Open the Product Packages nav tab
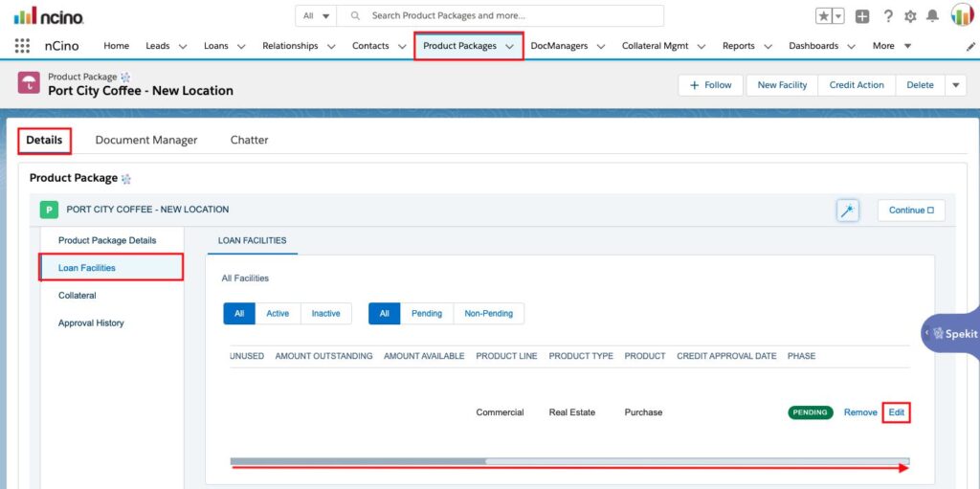 coord(459,46)
